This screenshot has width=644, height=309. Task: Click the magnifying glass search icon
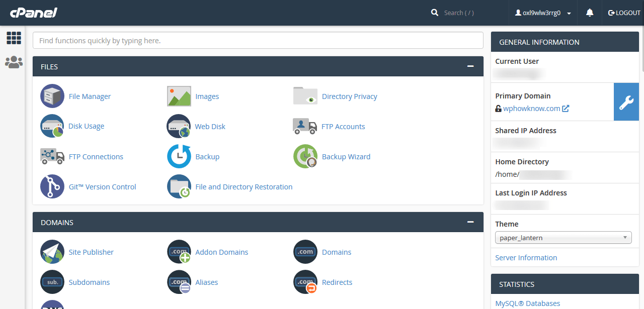435,13
